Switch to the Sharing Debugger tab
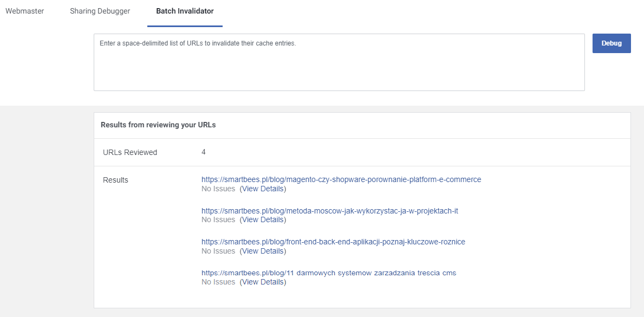 click(100, 11)
